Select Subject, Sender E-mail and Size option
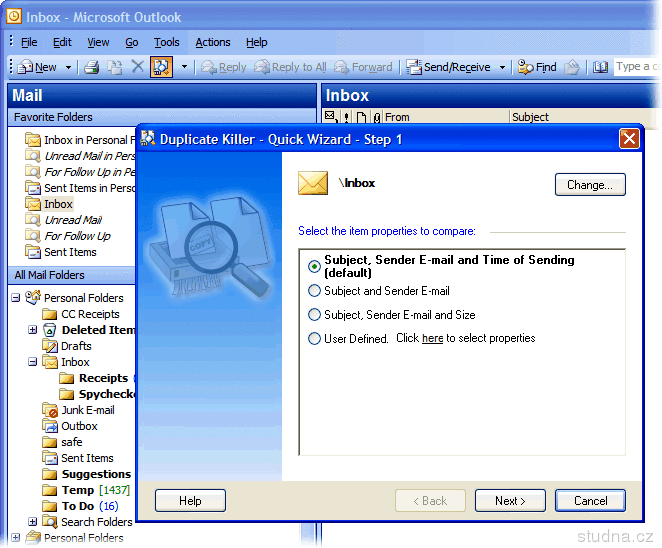Viewport: 662px width, 548px height. (x=391, y=315)
